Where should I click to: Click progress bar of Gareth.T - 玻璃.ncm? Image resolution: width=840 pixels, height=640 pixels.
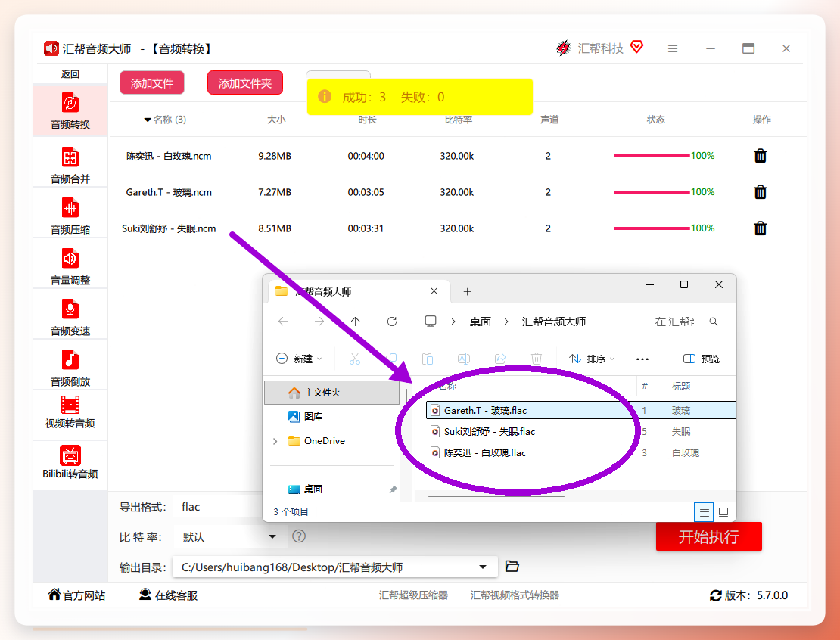tap(652, 191)
